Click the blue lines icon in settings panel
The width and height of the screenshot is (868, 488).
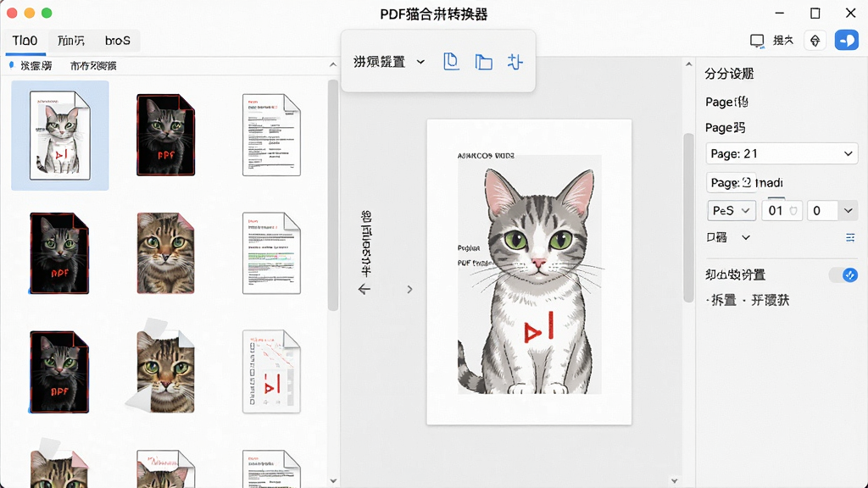[850, 237]
